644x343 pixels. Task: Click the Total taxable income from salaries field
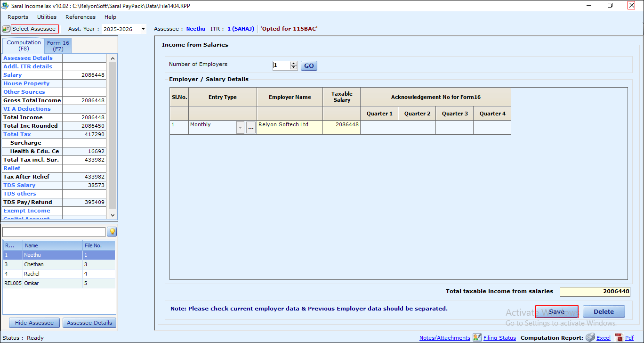coord(595,292)
